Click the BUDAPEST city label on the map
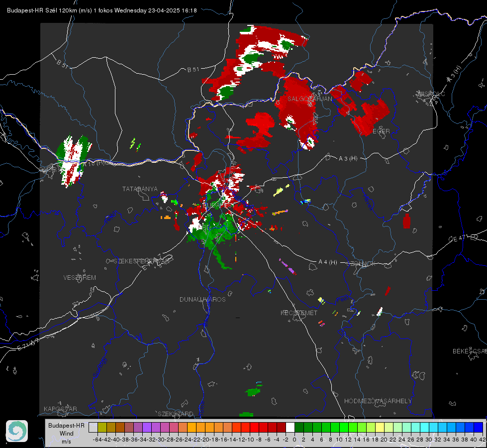The height and width of the screenshot is (448, 487). (218, 206)
